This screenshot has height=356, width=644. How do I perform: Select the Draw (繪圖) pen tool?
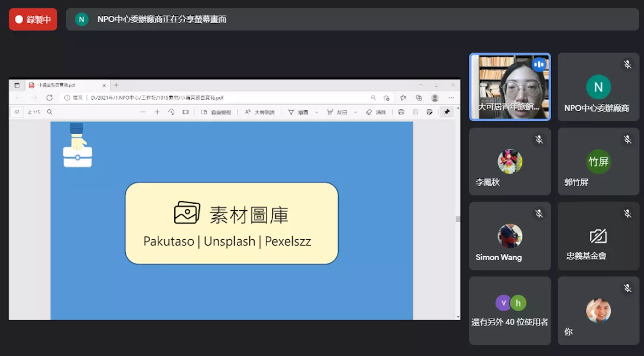click(298, 112)
